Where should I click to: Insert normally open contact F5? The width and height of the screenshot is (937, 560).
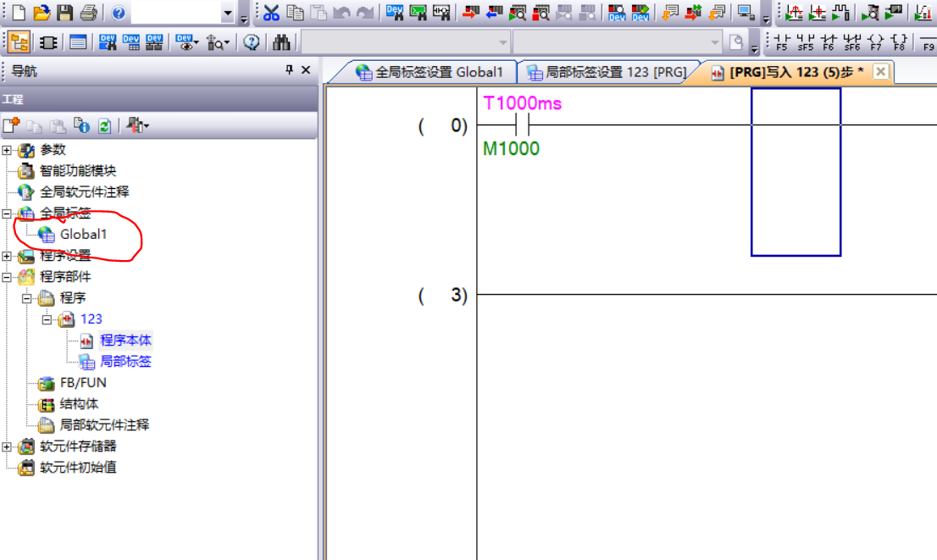coord(781,42)
